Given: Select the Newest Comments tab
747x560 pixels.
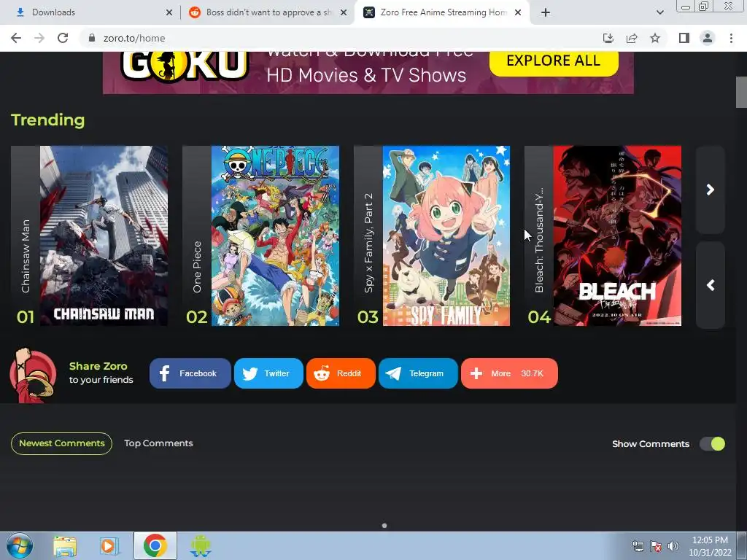Looking at the screenshot, I should pos(61,443).
